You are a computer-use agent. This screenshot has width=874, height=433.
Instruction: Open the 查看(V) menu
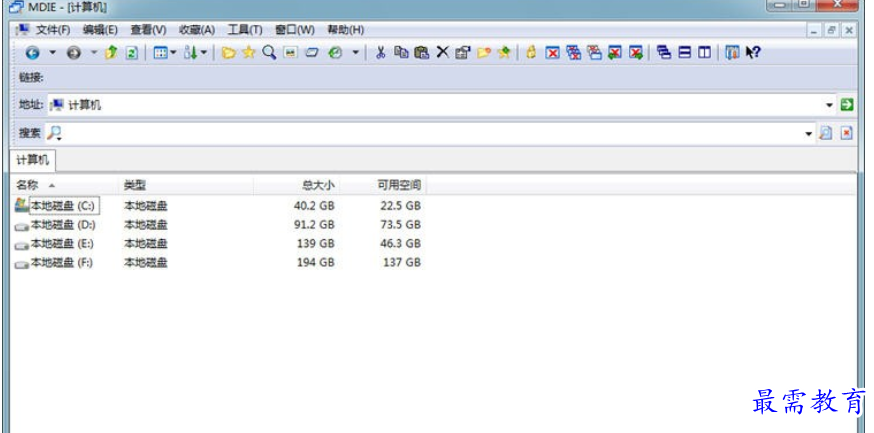tap(148, 30)
